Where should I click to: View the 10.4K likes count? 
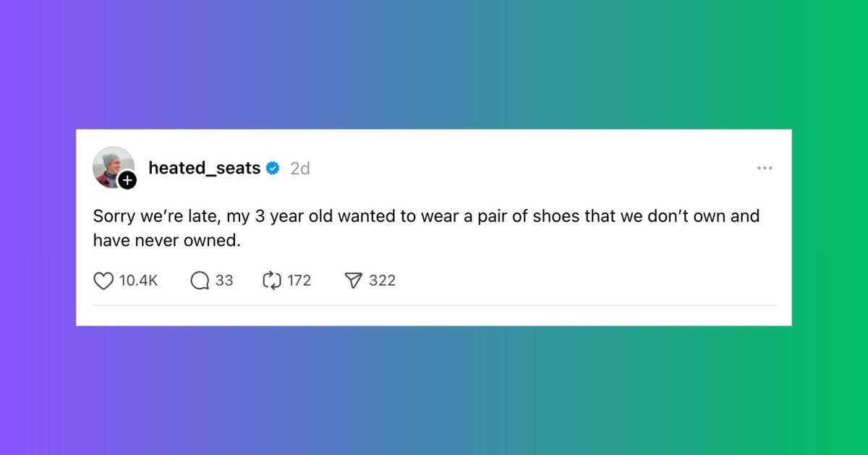[x=137, y=281]
